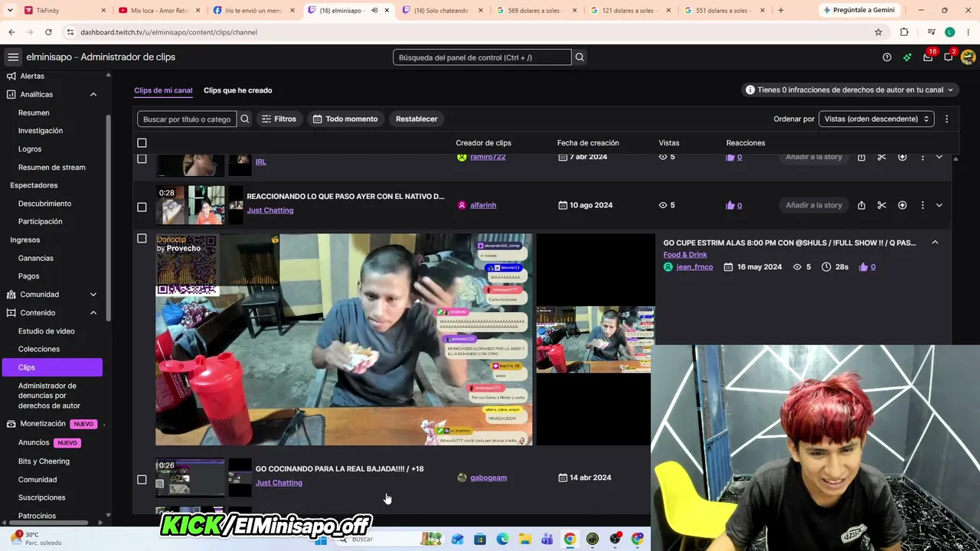
Task: Open the user profile avatar menu
Action: point(968,57)
